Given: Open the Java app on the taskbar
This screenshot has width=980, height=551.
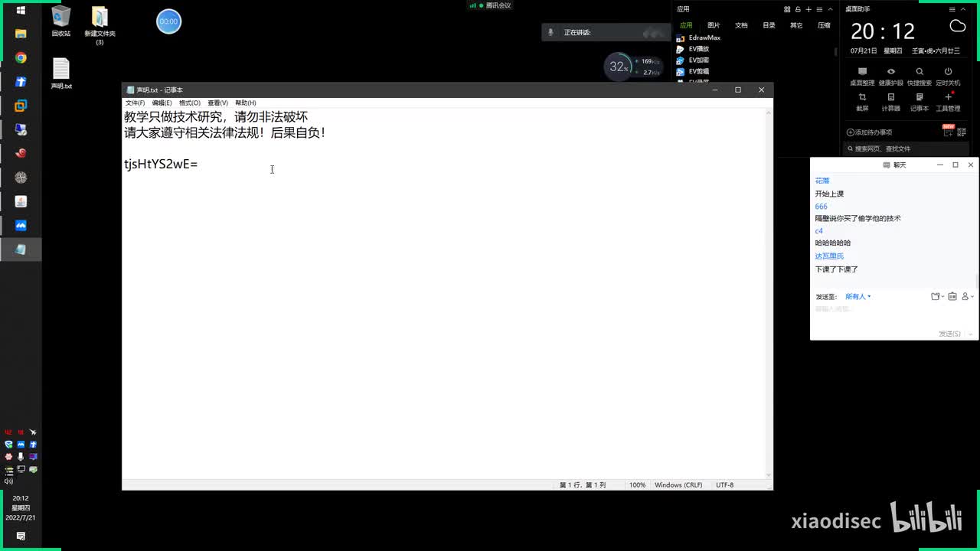Looking at the screenshot, I should (21, 201).
